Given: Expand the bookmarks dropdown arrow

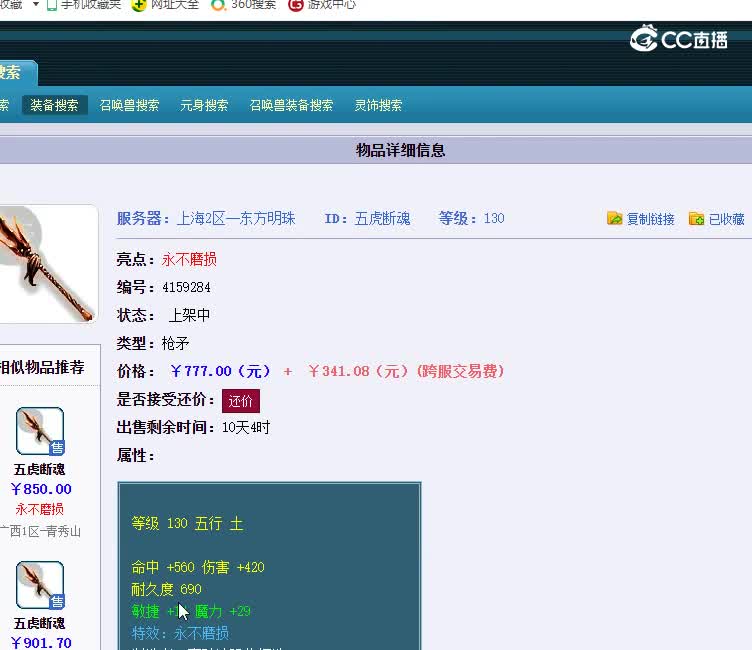Looking at the screenshot, I should (x=35, y=4).
